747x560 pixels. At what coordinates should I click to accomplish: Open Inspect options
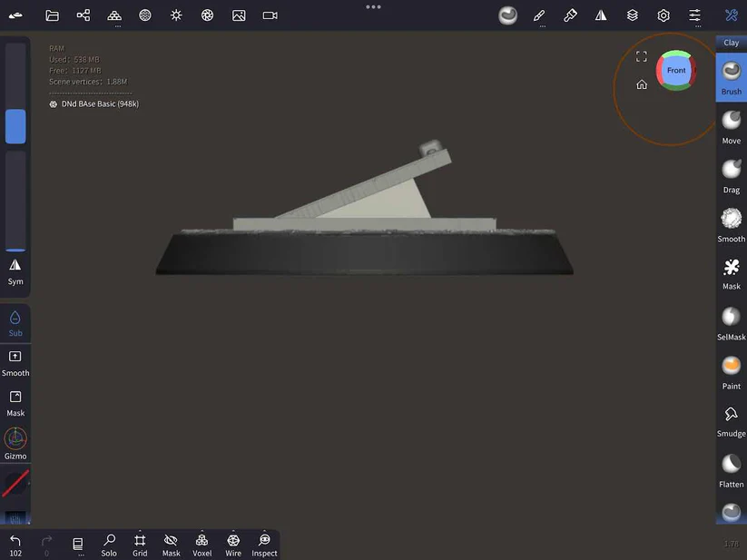click(x=264, y=545)
